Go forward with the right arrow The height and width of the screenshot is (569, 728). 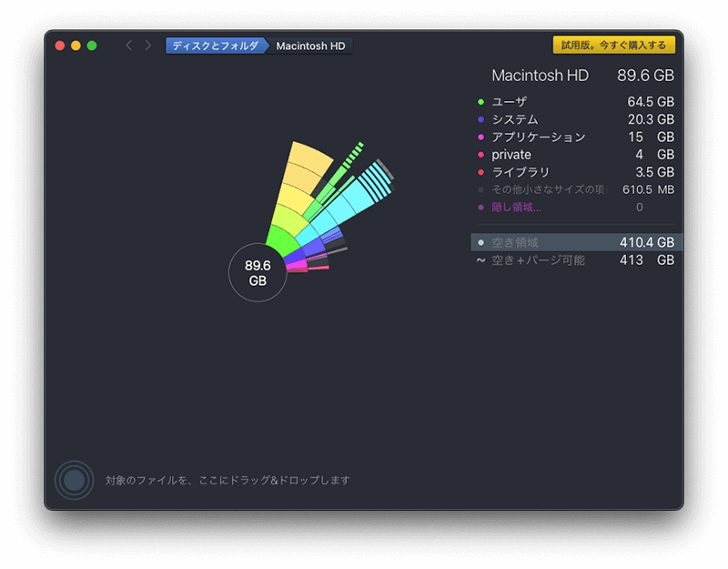147,46
